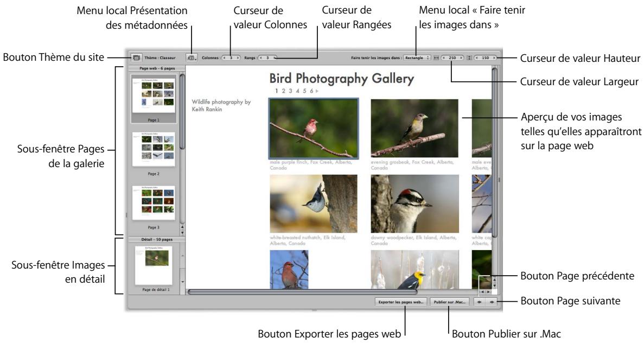Go to gallery page 6 in page numbers

[312, 91]
